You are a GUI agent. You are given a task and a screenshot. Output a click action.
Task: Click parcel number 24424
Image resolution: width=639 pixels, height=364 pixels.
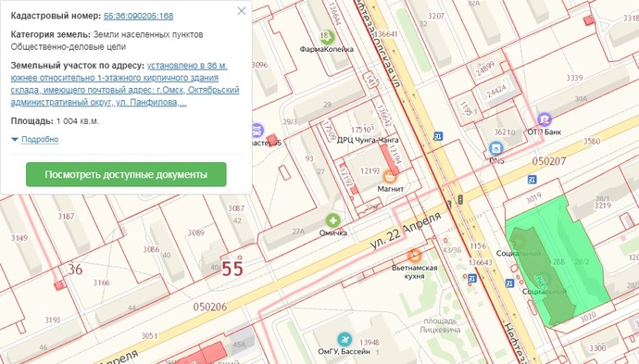[496, 92]
